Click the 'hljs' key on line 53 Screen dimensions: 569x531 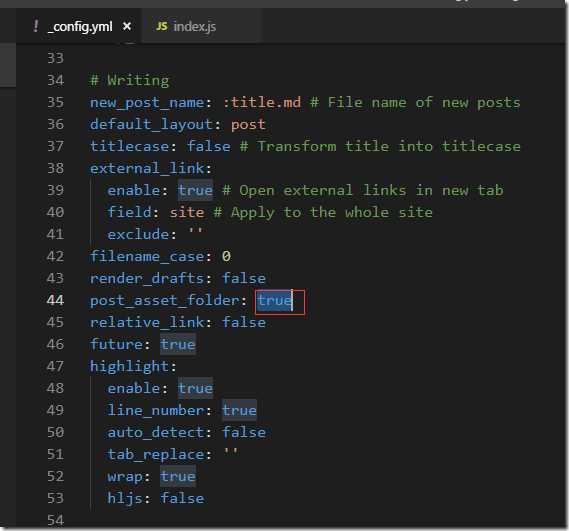tap(125, 498)
